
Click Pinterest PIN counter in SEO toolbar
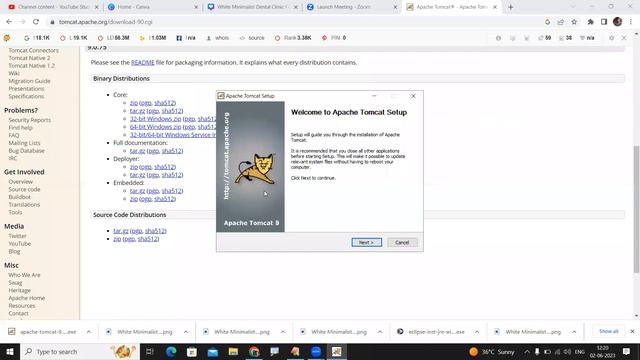click(x=334, y=38)
